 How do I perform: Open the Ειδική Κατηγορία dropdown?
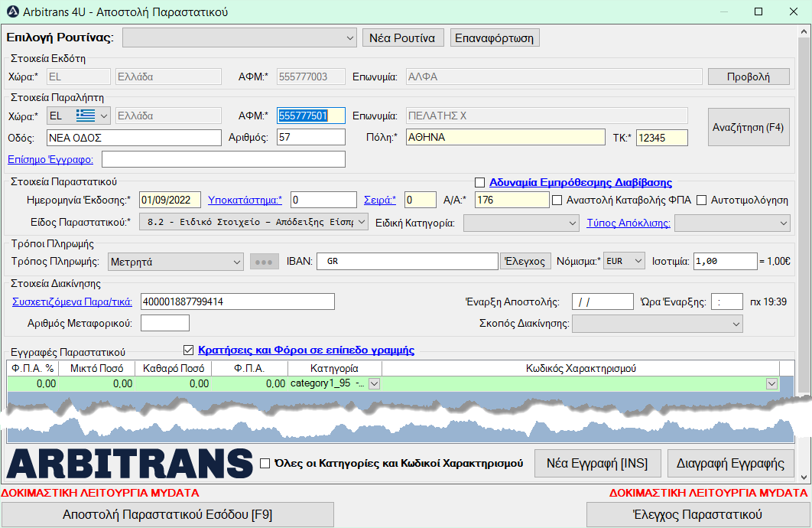click(x=521, y=223)
